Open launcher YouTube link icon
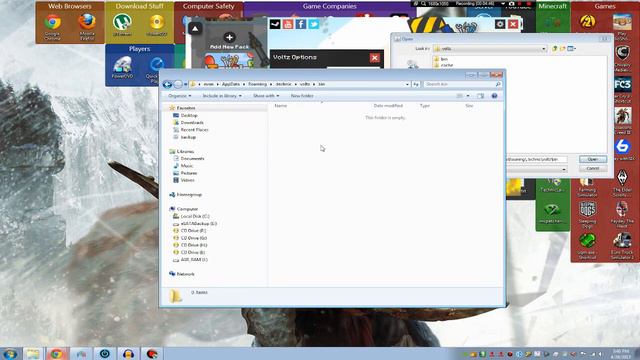The image size is (640, 360). pos(288,24)
